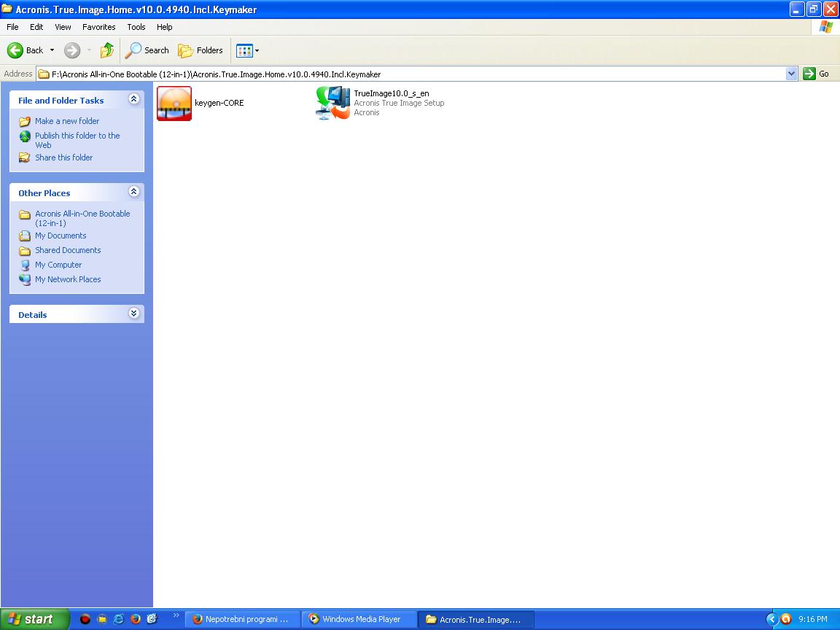Click the Other Places header text
840x630 pixels.
tap(44, 193)
